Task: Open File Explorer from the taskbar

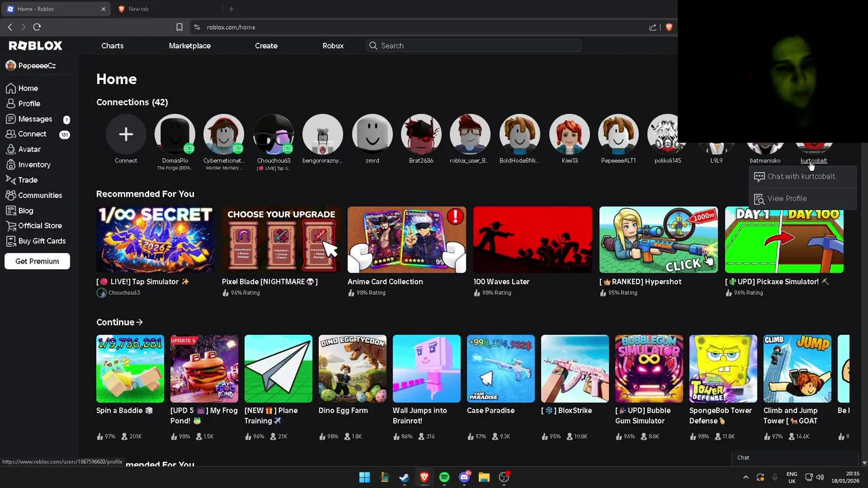Action: [484, 477]
